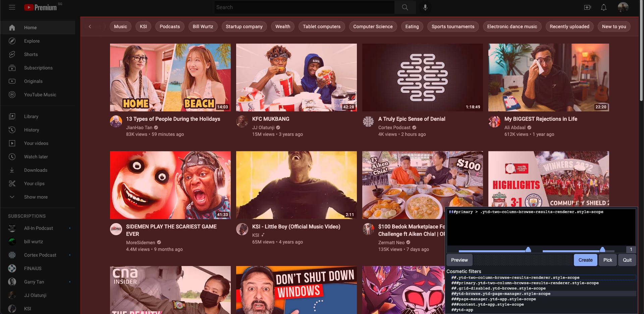Open Subscriptions in the sidebar
This screenshot has width=644, height=314.
point(38,68)
